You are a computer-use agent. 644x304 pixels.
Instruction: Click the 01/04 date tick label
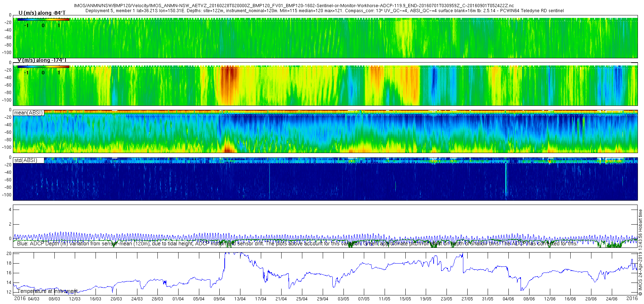coord(178,299)
